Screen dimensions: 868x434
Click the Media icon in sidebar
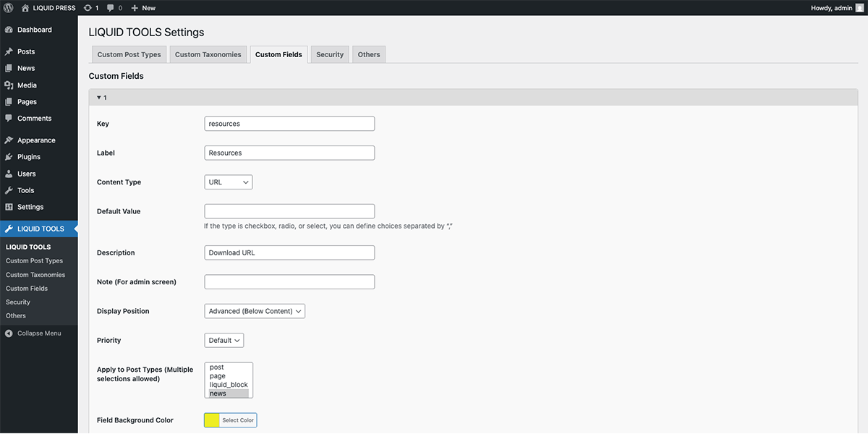[x=9, y=85]
